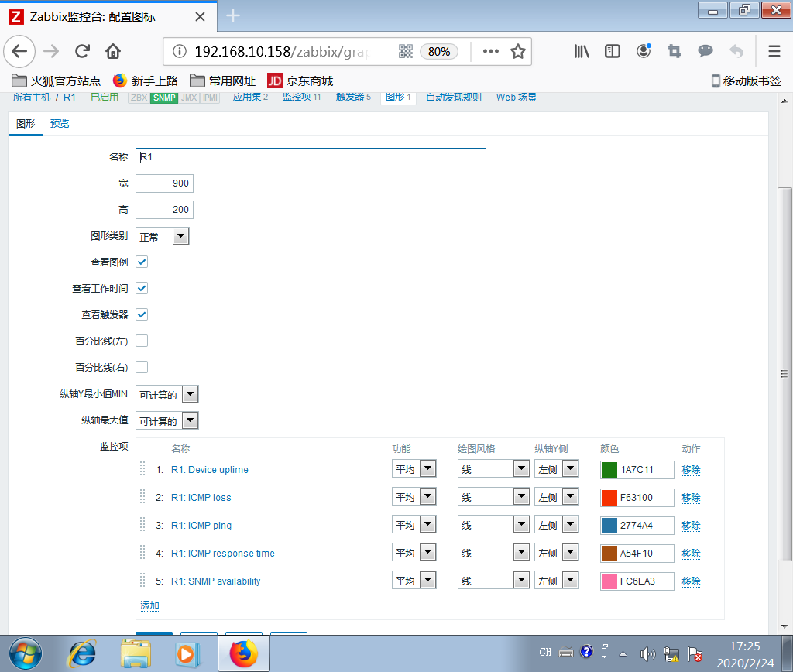Open Firefox home page icon
The width and height of the screenshot is (793, 672).
point(113,51)
